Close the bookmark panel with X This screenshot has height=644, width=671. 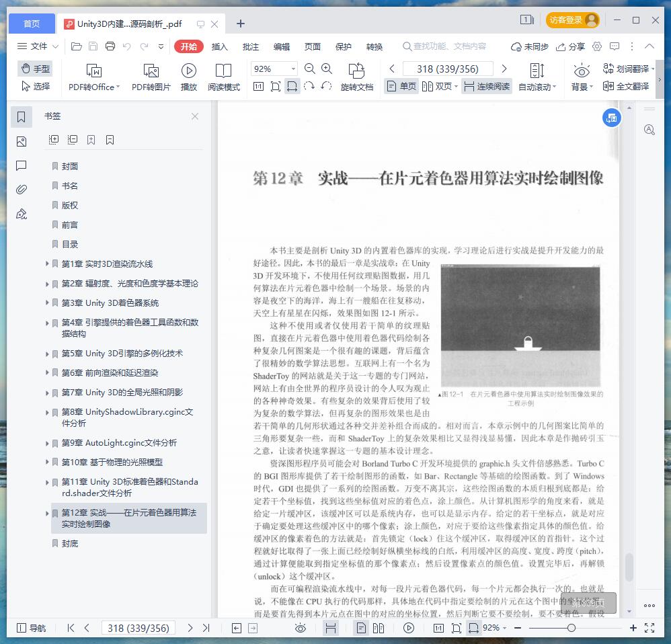coord(195,116)
